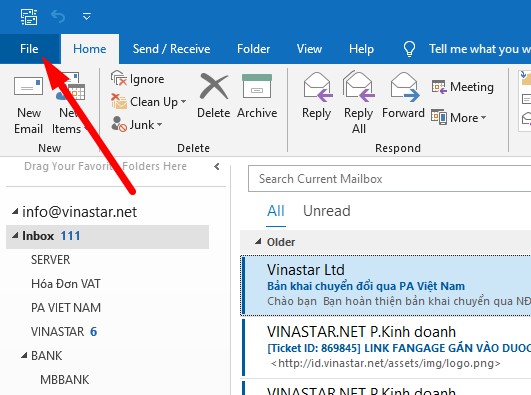
Task: Create a New Email
Action: click(28, 105)
